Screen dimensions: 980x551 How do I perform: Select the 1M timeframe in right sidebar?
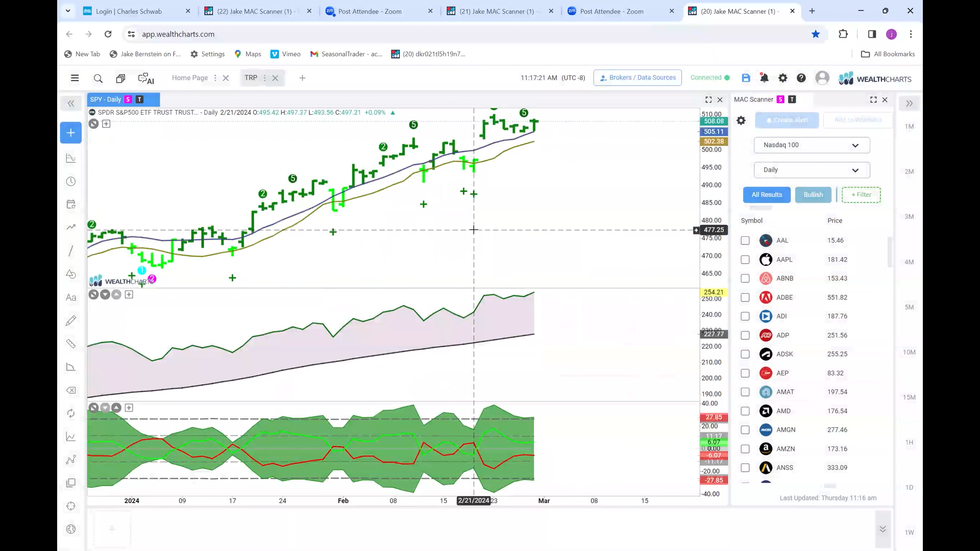pyautogui.click(x=909, y=127)
